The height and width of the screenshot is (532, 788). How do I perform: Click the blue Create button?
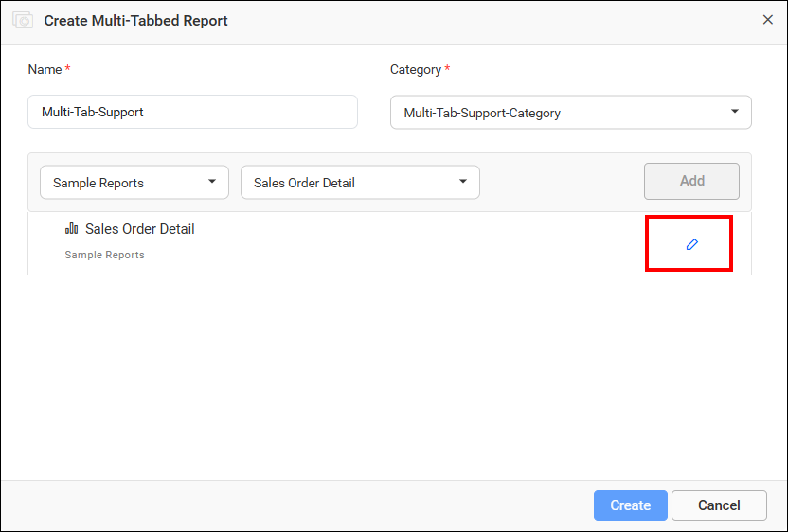(630, 505)
